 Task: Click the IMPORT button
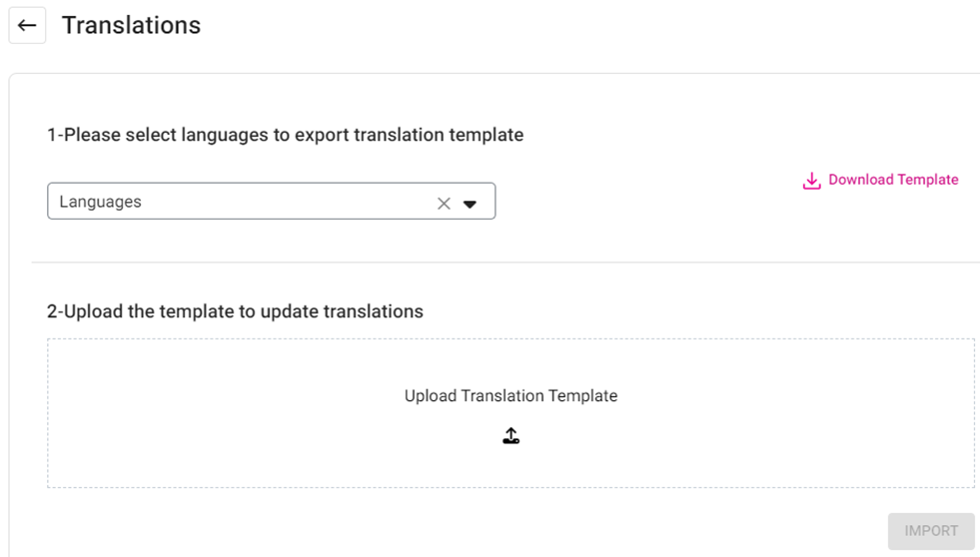(930, 531)
